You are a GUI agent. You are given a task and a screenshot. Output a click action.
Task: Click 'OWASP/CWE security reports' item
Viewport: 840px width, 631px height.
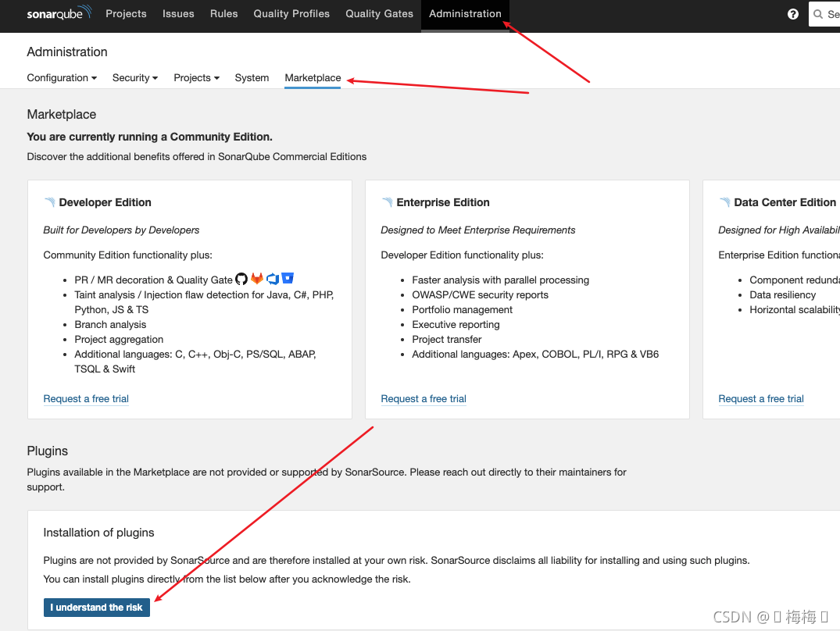click(480, 295)
